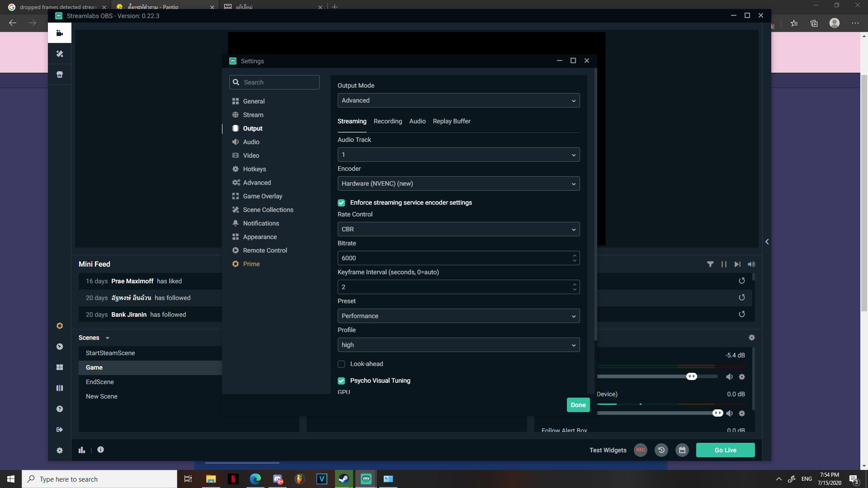Open the Audio Track dropdown
This screenshot has width=868, height=488.
click(458, 155)
